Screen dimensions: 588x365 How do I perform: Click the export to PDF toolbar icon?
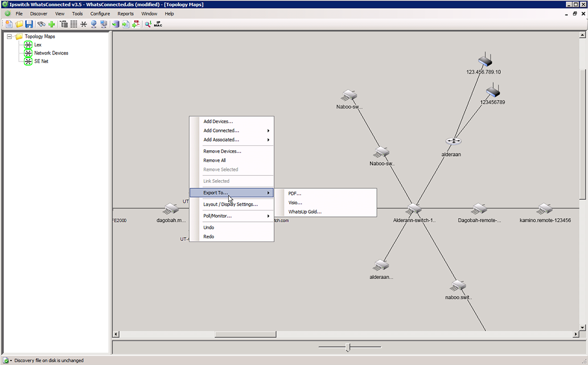136,25
